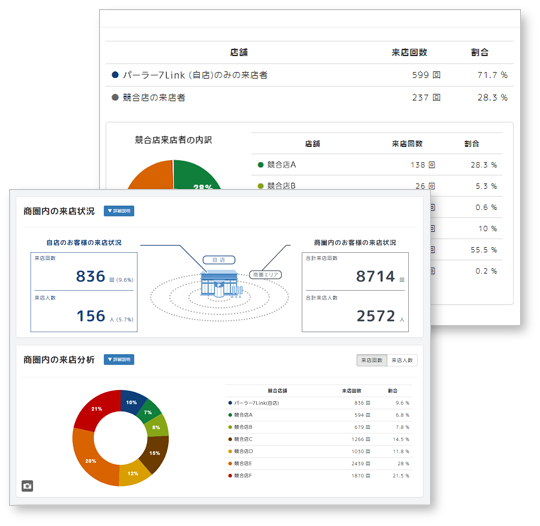Click the 自店 label bubble

tap(219, 260)
